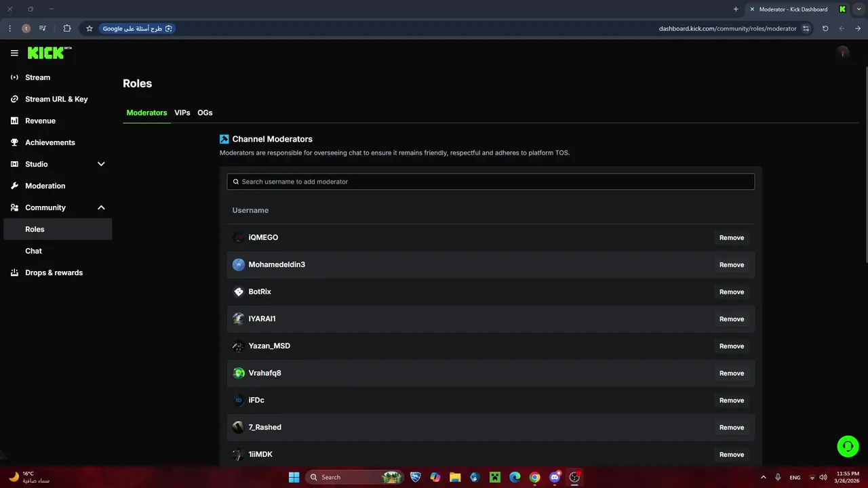This screenshot has width=868, height=488.
Task: Bookmark the page with the star icon
Action: [x=89, y=28]
